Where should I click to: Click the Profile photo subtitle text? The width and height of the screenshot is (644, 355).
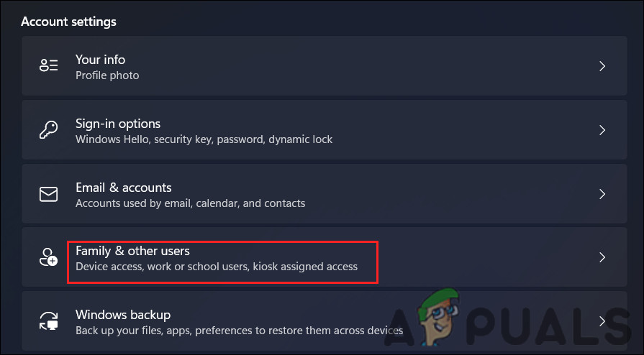[107, 75]
